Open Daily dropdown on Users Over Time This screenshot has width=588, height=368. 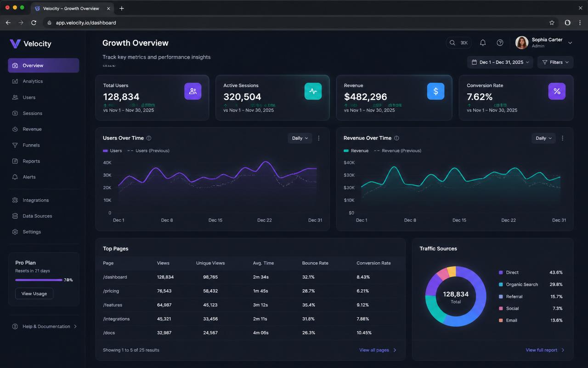[x=300, y=138]
